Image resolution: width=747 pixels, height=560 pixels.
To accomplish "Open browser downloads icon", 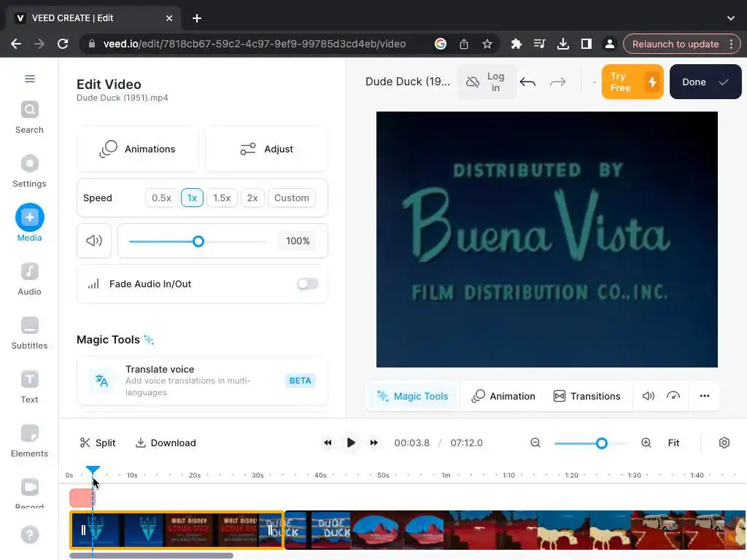I will [x=562, y=44].
